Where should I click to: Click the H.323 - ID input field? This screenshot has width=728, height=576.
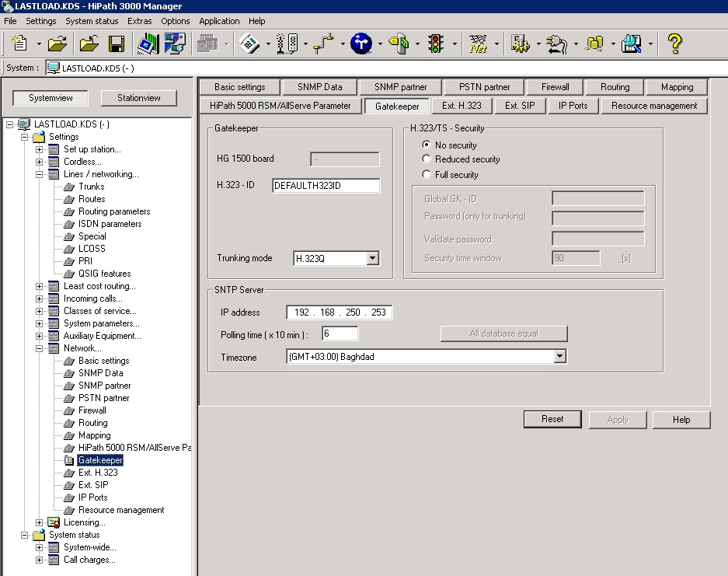pyautogui.click(x=326, y=185)
